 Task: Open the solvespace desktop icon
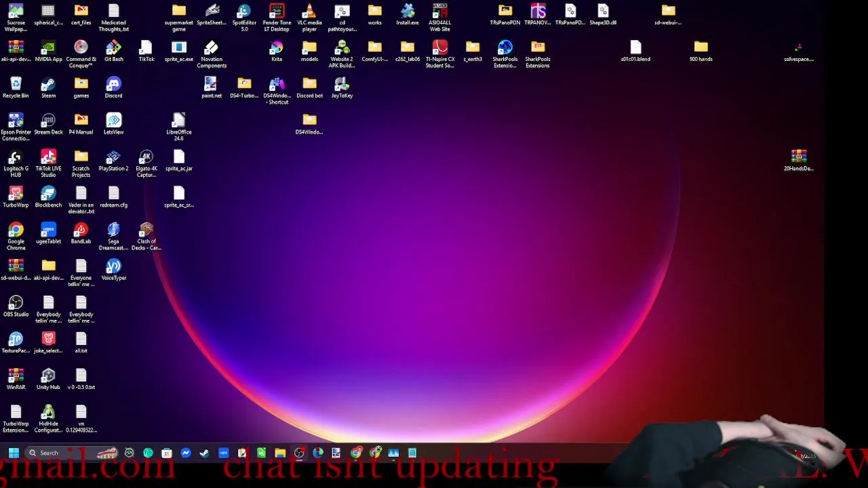click(x=798, y=51)
